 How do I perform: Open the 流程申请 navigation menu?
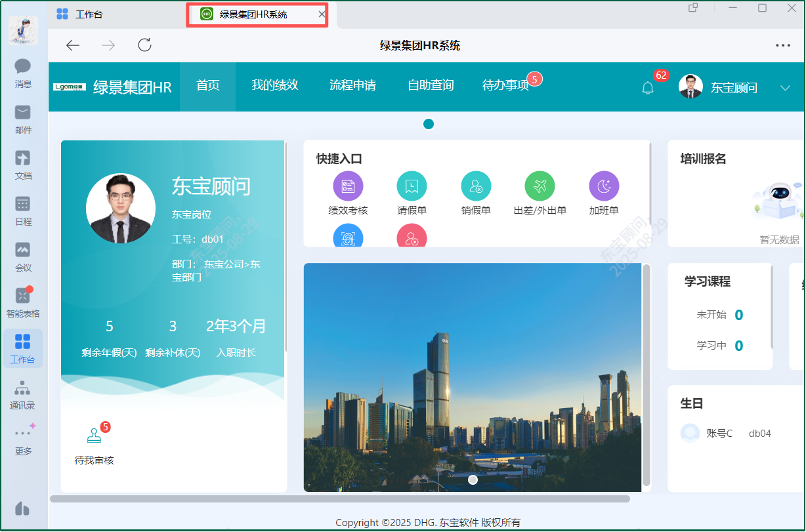(x=352, y=85)
